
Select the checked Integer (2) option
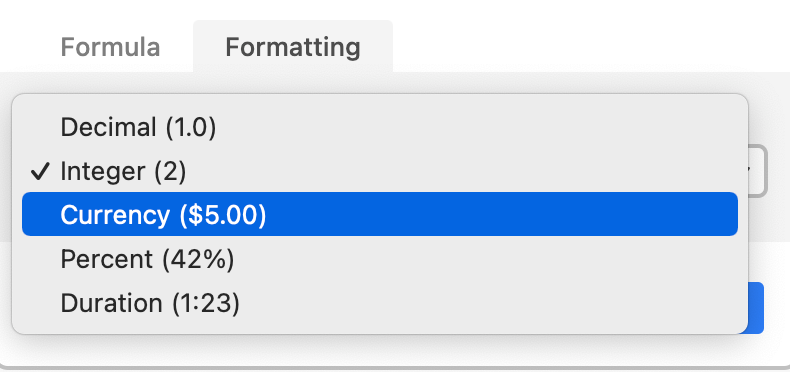click(380, 171)
